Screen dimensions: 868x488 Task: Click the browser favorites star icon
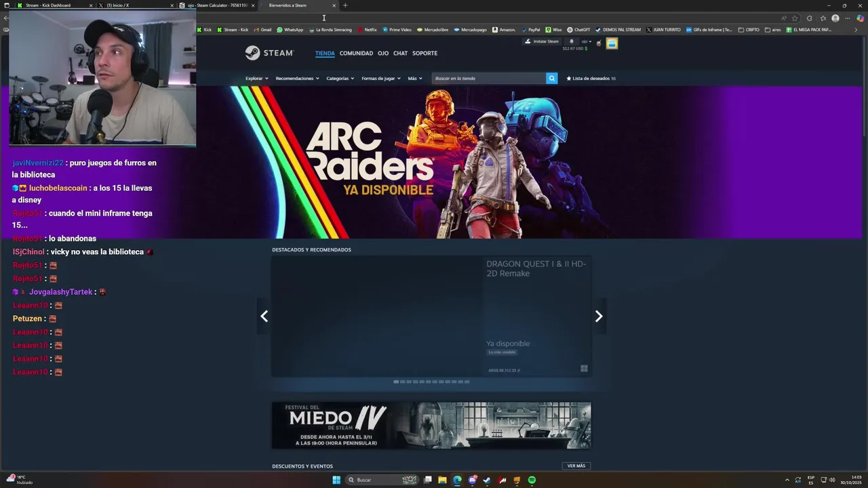click(795, 18)
